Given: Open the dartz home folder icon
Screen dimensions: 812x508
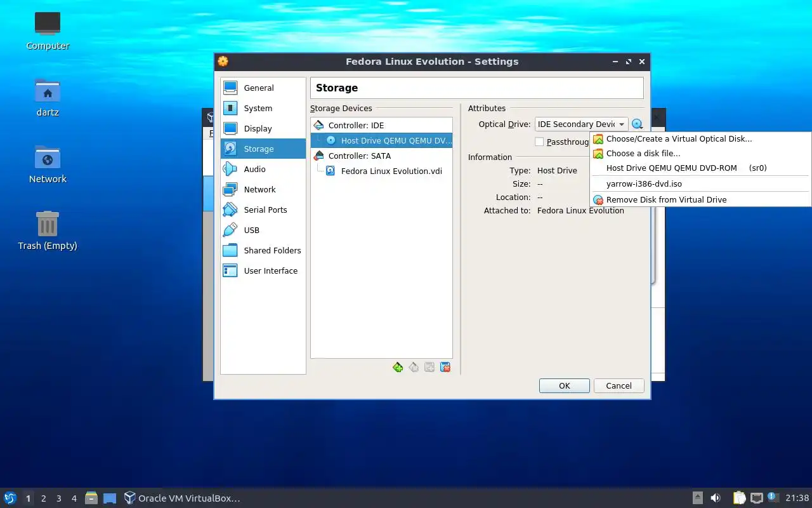Looking at the screenshot, I should pyautogui.click(x=48, y=98).
